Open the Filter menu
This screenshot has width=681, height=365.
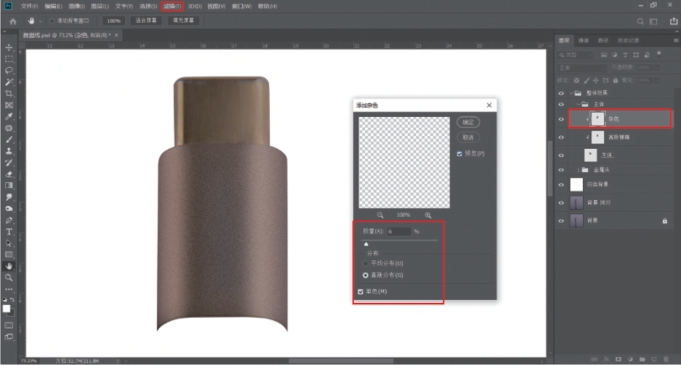[x=172, y=7]
